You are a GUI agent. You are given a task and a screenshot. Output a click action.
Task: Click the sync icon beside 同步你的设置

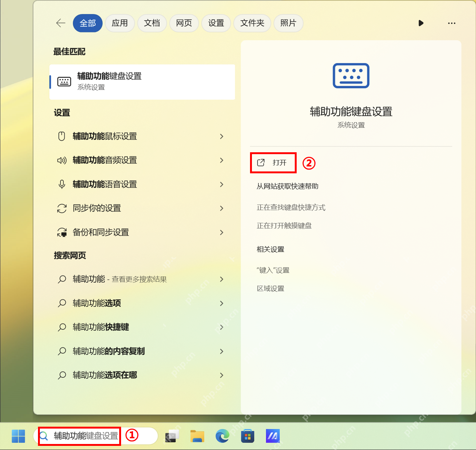(x=62, y=208)
